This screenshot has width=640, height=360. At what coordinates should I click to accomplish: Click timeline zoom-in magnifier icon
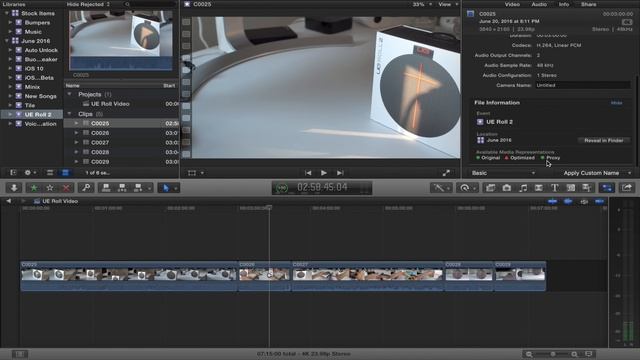(x=574, y=354)
